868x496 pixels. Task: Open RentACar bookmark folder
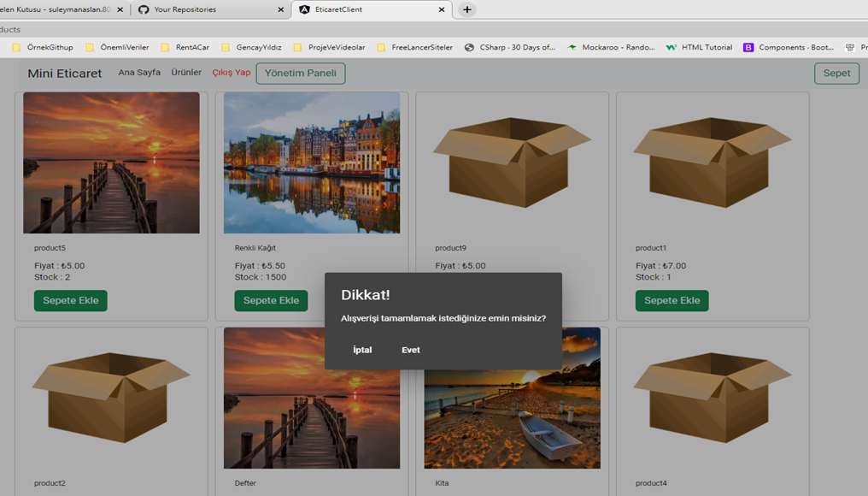click(x=185, y=48)
